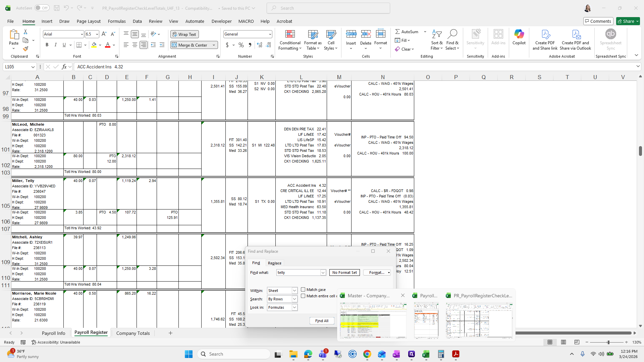Click the Percent Style icon
This screenshot has width=644, height=362.
point(241,45)
